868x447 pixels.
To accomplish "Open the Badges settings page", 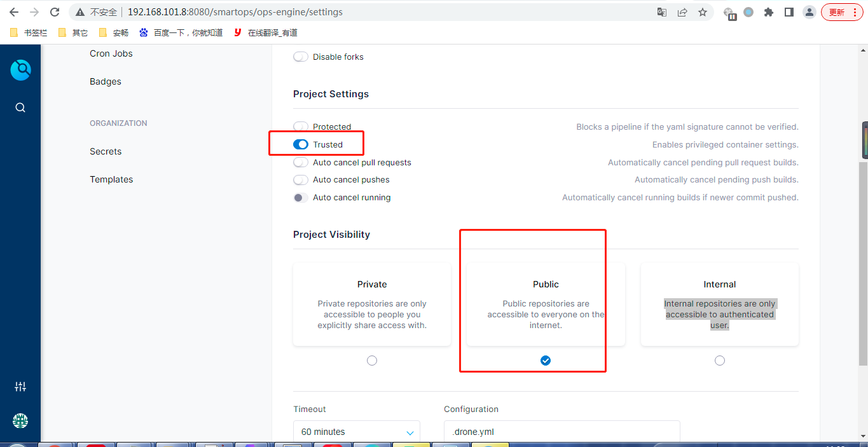I will pos(105,81).
